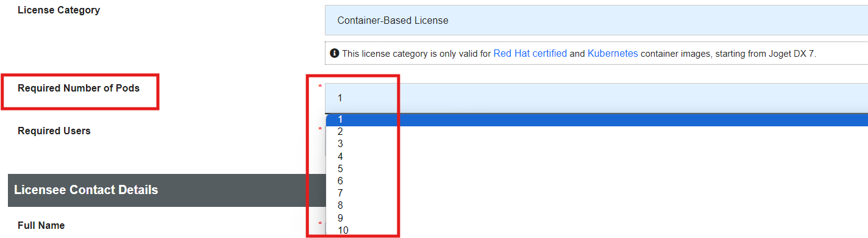Select 7 pods from the open list
This screenshot has width=868, height=238.
(597, 193)
